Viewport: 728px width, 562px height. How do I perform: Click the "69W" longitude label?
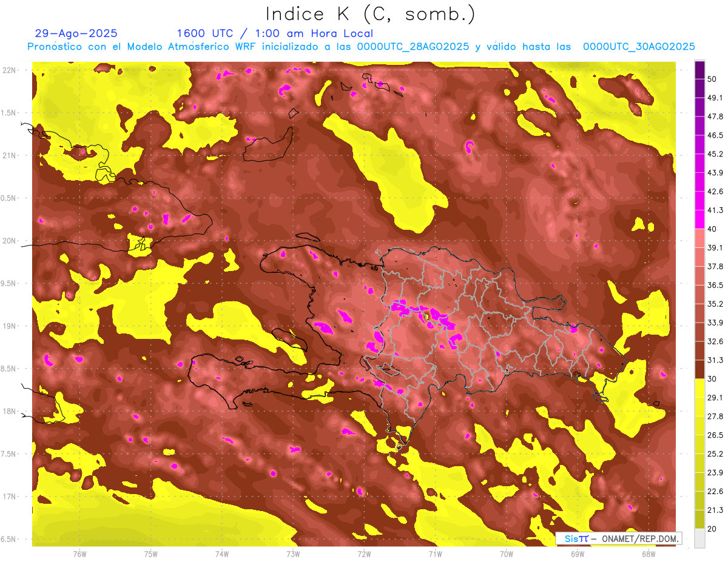coord(578,554)
